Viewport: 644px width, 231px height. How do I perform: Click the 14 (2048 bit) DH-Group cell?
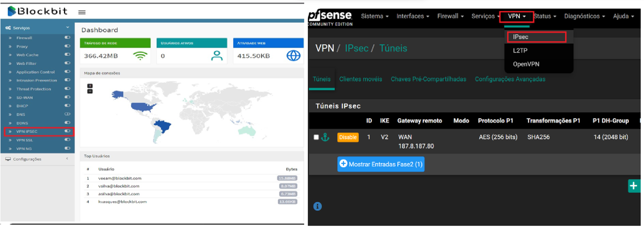tap(611, 137)
